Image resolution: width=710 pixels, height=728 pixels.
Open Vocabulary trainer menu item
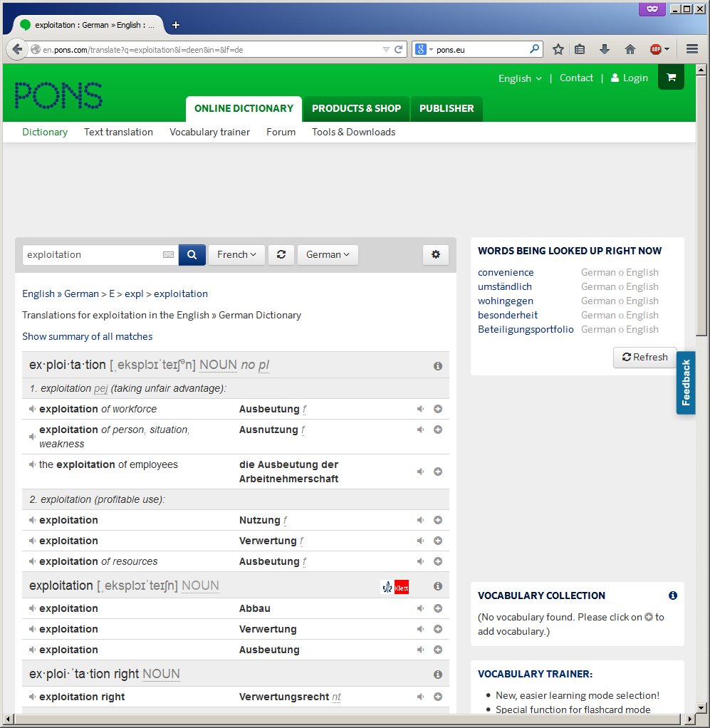[210, 132]
